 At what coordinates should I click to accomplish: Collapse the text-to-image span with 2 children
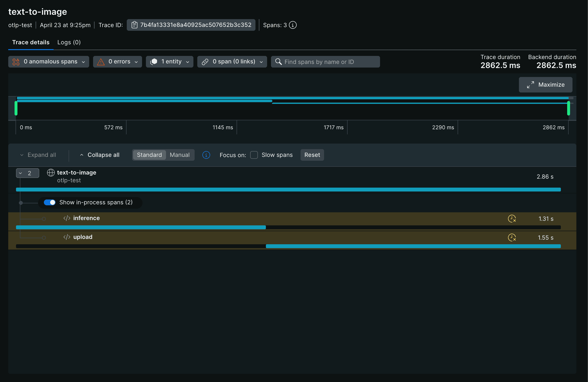point(27,173)
